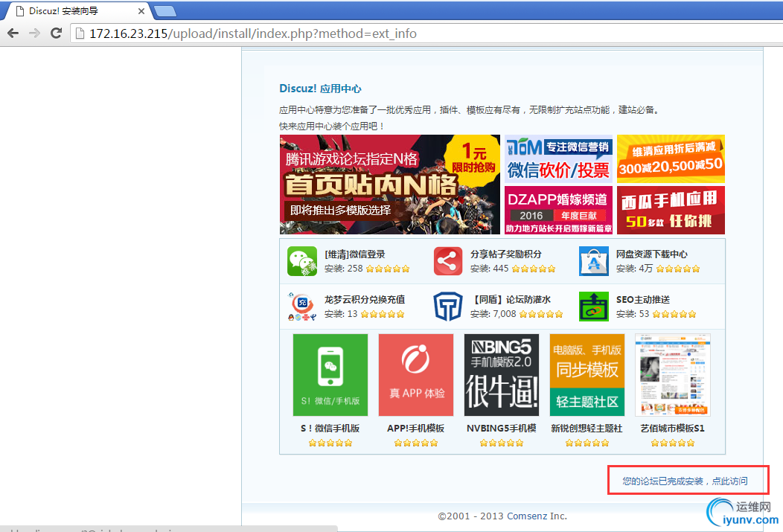Viewport: 783px width, 532px height.
Task: Click the star rating under 分享帖子奖励积分
Action: point(534,269)
